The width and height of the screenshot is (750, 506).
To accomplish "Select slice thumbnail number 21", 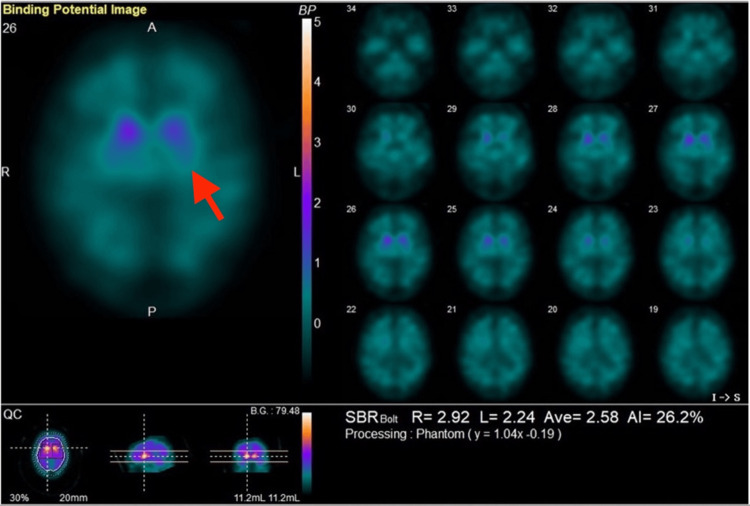I will point(495,352).
